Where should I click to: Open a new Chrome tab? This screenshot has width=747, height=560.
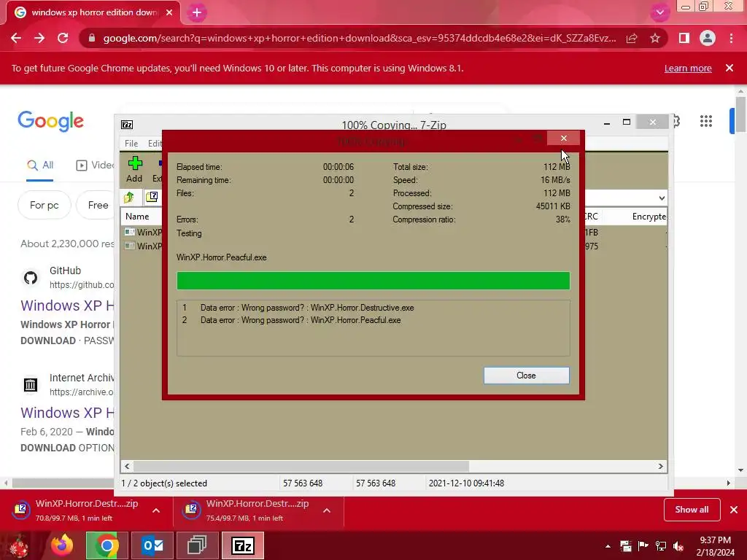[197, 13]
